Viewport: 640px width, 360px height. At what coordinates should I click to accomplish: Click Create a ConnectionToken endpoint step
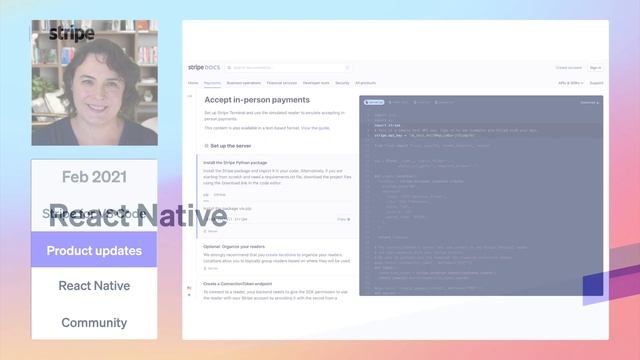coord(238,284)
